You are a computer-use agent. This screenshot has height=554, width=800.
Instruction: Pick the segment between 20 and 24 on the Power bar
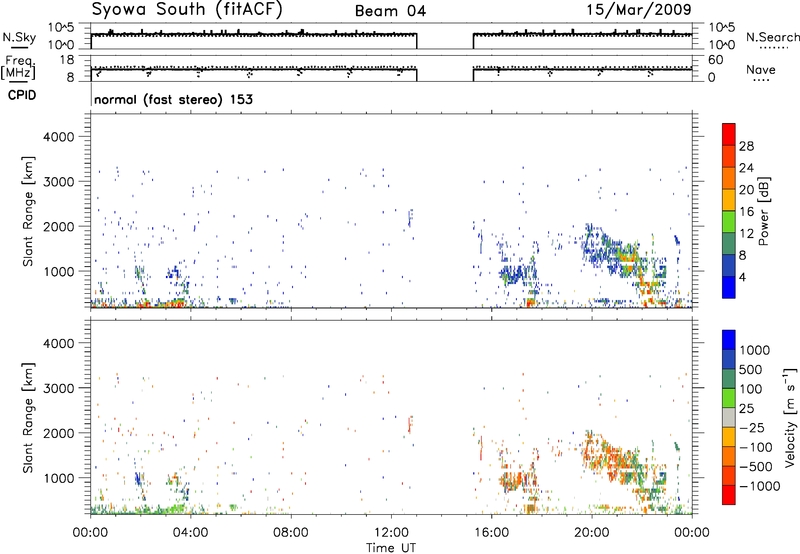point(729,178)
